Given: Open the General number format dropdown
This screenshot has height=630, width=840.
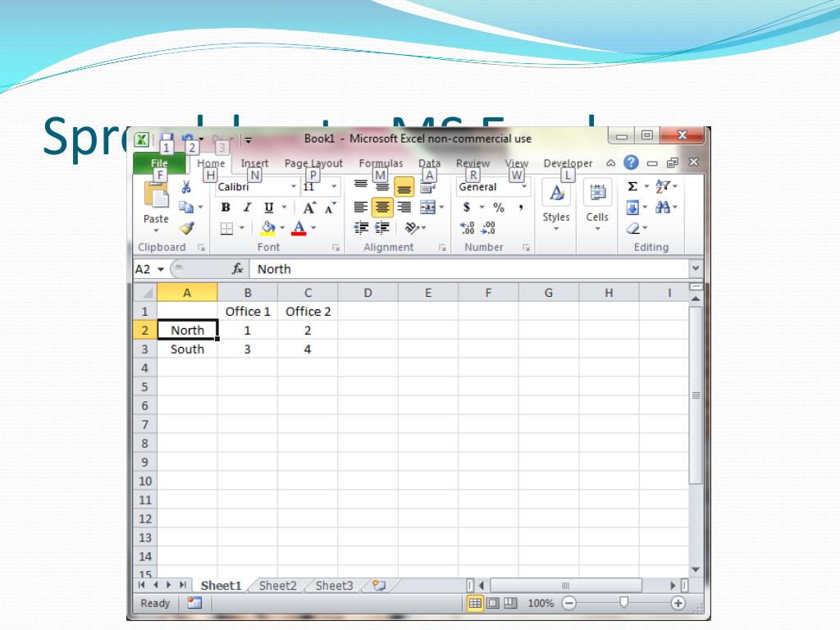Looking at the screenshot, I should [x=524, y=186].
